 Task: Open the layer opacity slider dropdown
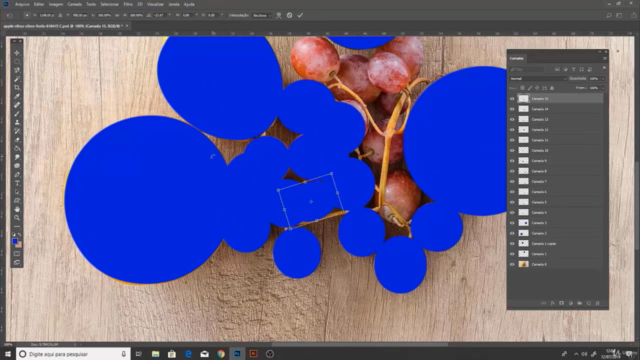[x=603, y=78]
